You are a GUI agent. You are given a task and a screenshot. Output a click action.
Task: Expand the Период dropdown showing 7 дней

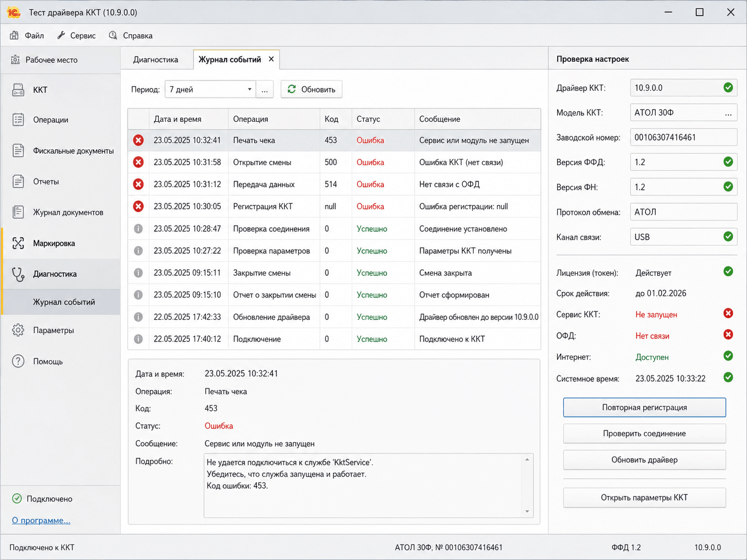(210, 89)
